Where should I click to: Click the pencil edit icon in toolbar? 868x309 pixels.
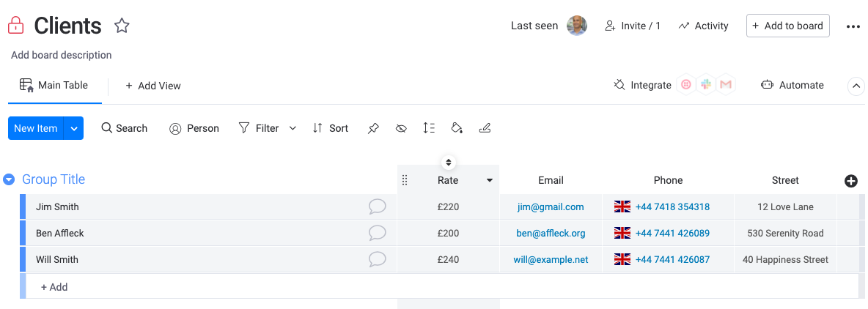pos(485,128)
